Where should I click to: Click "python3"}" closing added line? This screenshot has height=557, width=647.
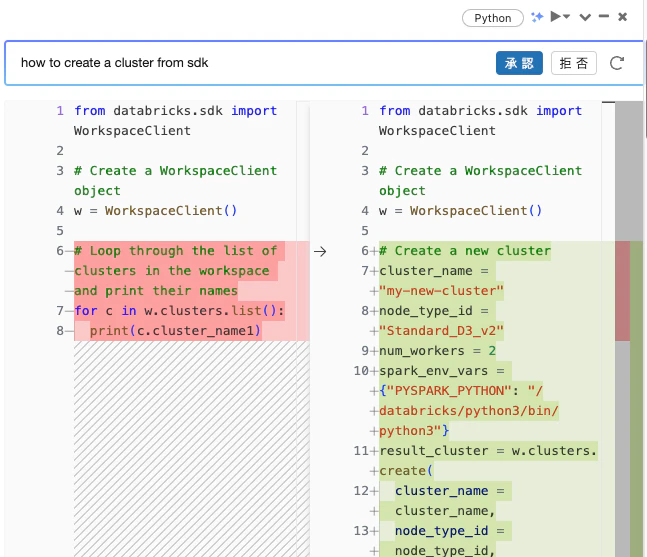(x=414, y=431)
